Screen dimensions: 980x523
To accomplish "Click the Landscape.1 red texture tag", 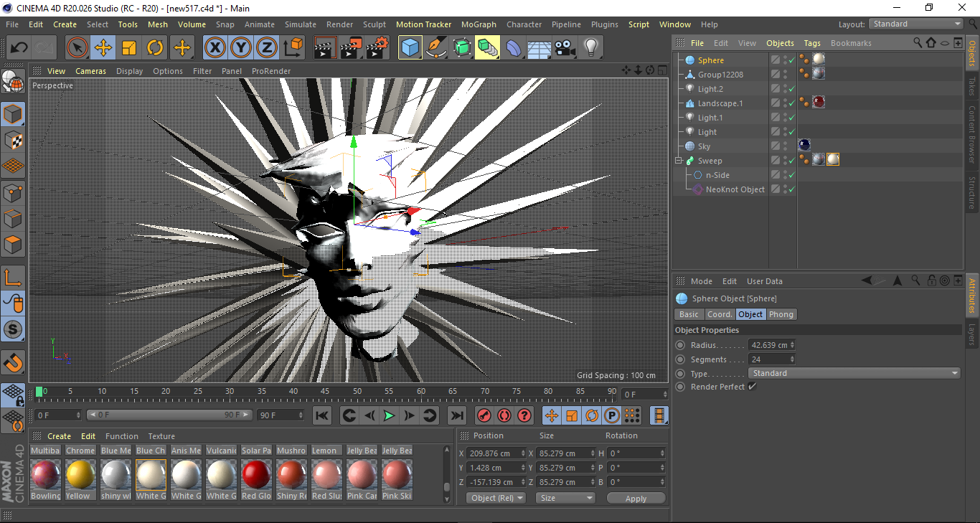I will tap(818, 103).
